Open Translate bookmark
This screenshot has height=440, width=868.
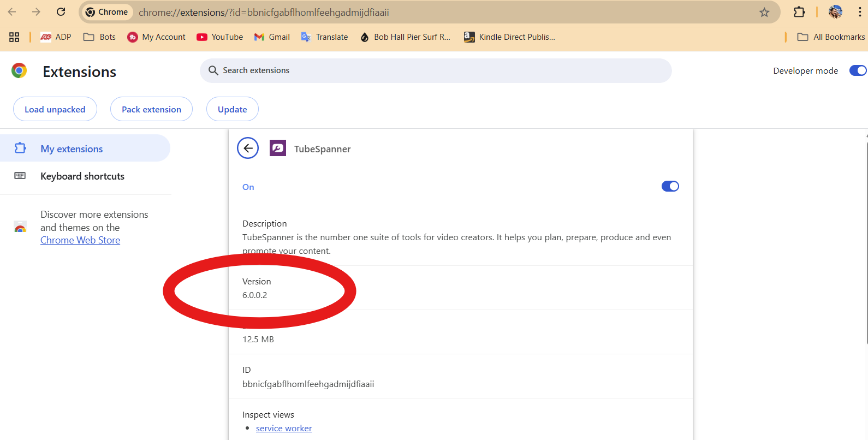pos(324,37)
